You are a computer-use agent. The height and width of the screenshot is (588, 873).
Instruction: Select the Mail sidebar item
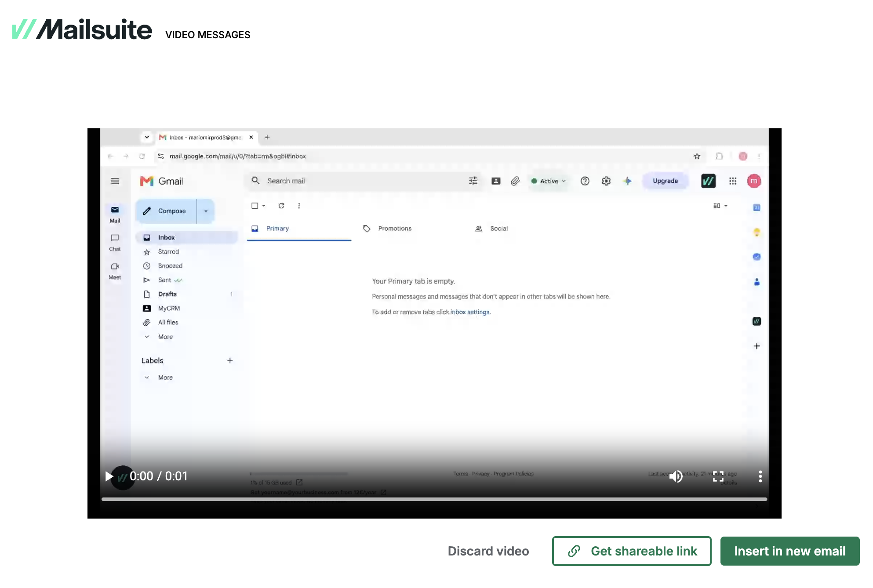point(115,214)
